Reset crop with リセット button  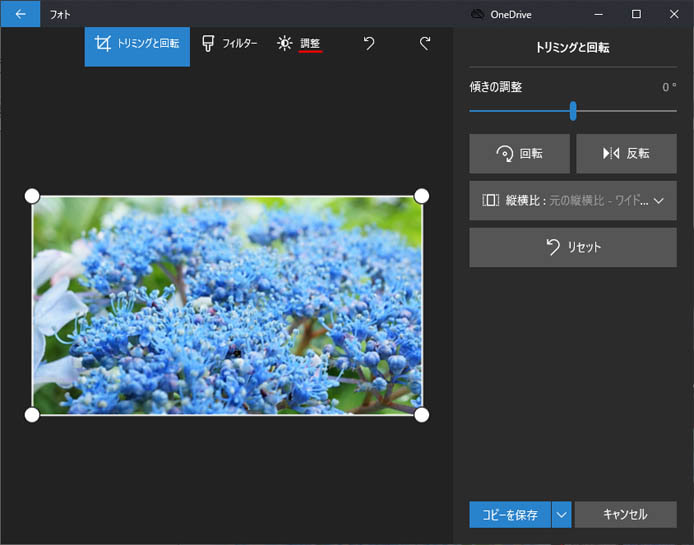coord(573,247)
